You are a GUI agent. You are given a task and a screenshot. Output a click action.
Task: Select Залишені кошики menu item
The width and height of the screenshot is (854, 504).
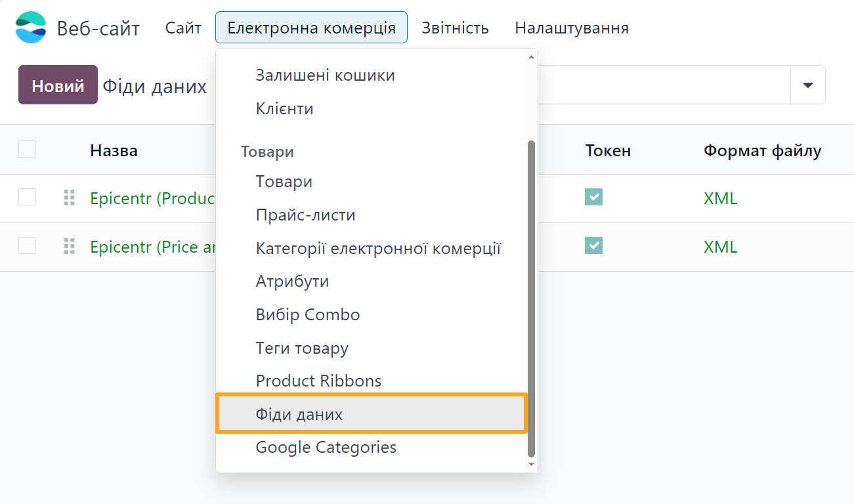pos(372,75)
